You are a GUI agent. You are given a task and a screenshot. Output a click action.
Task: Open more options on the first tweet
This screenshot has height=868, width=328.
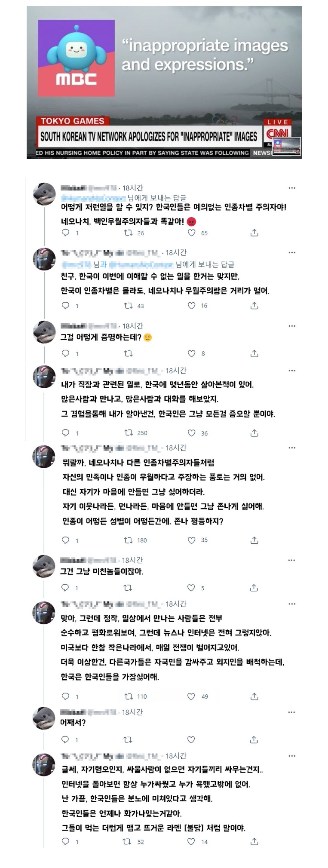point(292,188)
